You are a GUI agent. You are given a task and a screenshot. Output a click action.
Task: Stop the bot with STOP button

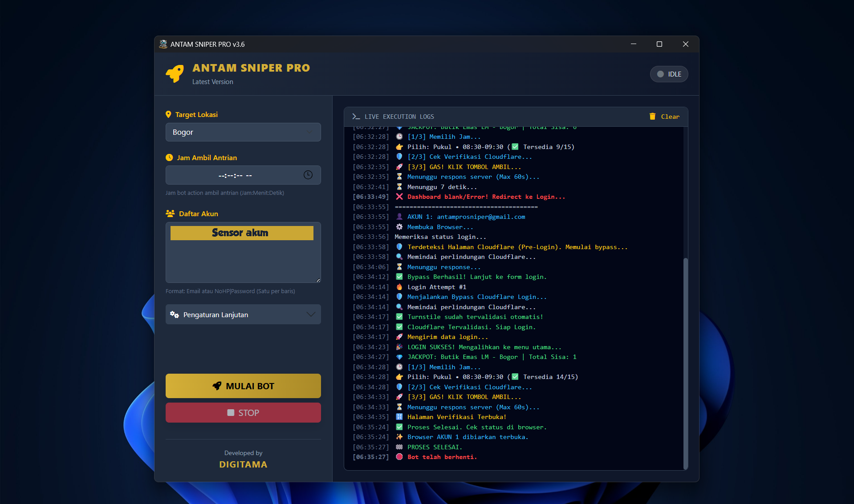coord(243,412)
